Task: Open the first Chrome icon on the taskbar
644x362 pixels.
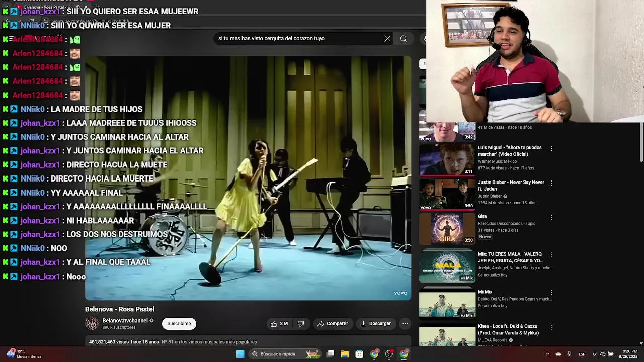Action: [374, 354]
